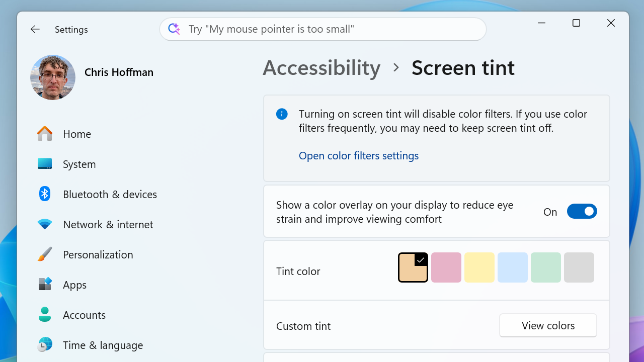644x362 pixels.
Task: Click the View colors button
Action: (x=548, y=325)
